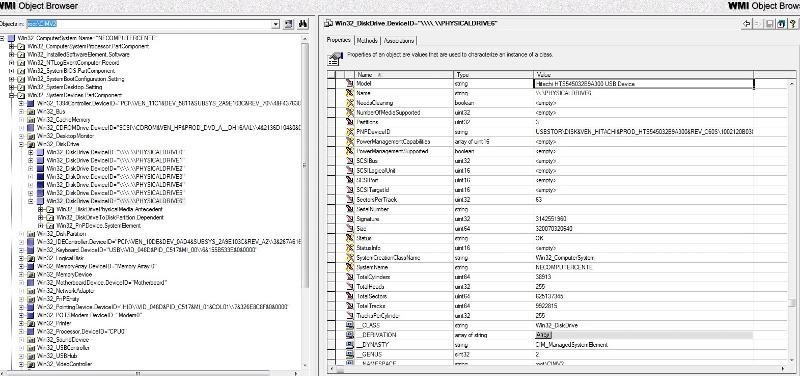
Task: Sort by the Type column header
Action: pos(493,74)
